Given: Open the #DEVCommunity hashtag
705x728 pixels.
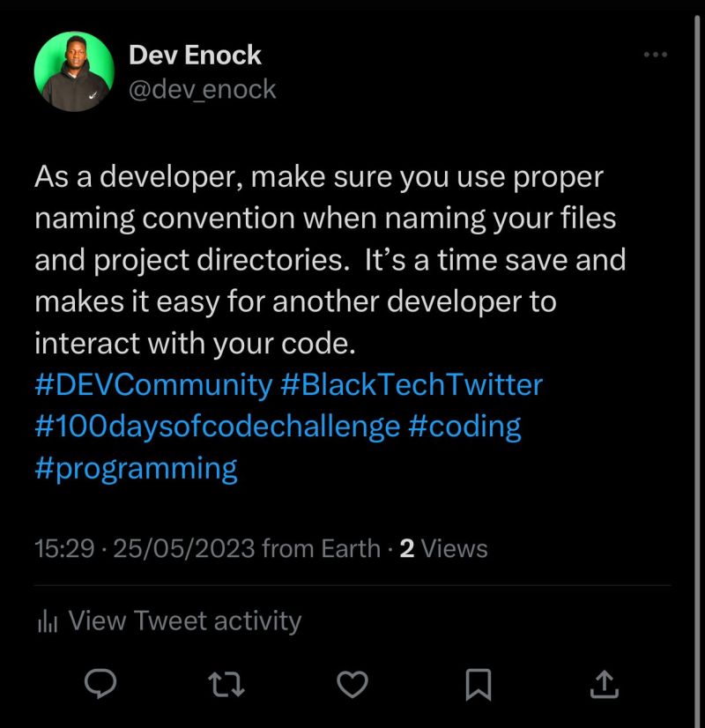Looking at the screenshot, I should (x=153, y=384).
